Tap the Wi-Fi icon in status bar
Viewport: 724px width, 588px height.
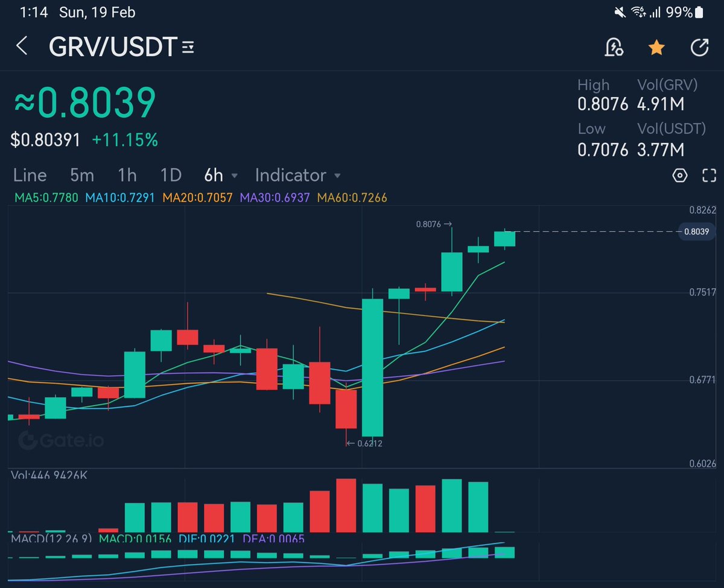[638, 11]
